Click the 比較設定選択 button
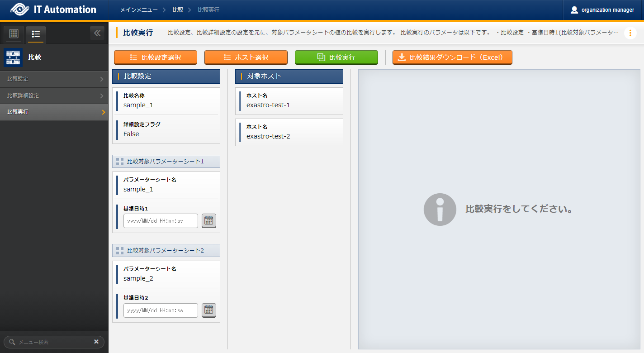Image resolution: width=644 pixels, height=353 pixels. point(156,57)
